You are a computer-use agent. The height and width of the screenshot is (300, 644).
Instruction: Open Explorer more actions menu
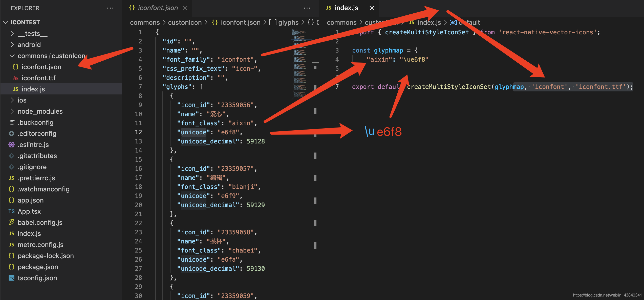[110, 8]
